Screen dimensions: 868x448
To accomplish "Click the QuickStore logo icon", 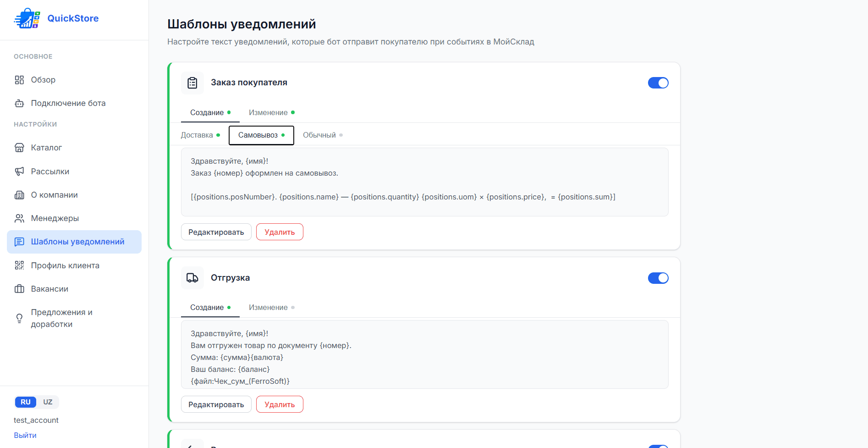I will click(27, 18).
